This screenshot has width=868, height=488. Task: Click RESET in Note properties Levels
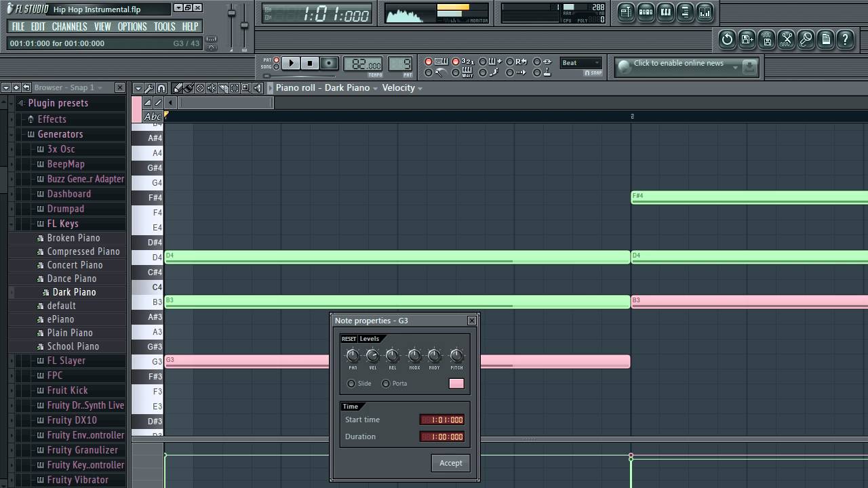(349, 339)
